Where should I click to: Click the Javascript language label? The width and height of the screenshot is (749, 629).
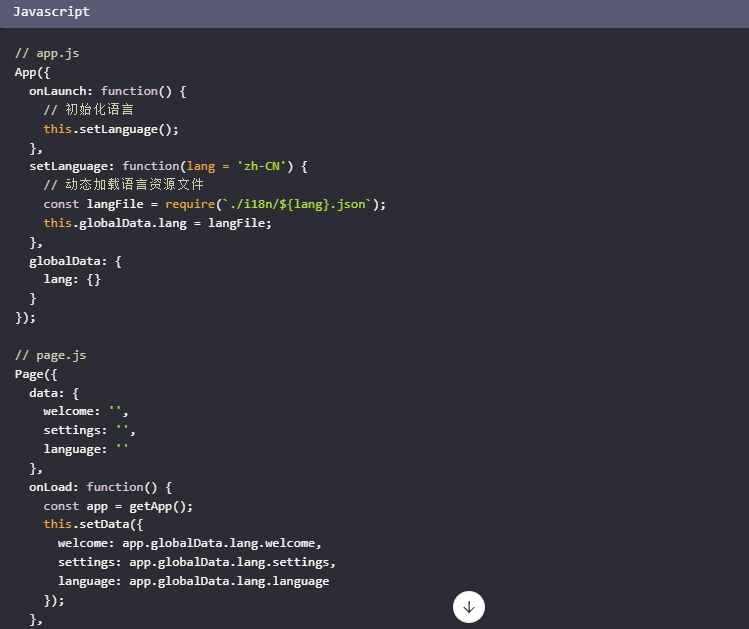[51, 12]
